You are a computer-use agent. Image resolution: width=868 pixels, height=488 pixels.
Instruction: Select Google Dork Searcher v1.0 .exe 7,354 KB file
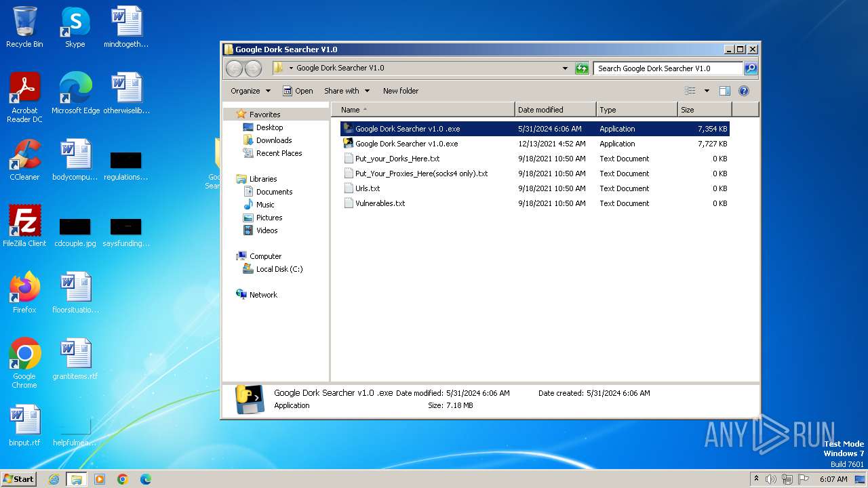(x=535, y=129)
